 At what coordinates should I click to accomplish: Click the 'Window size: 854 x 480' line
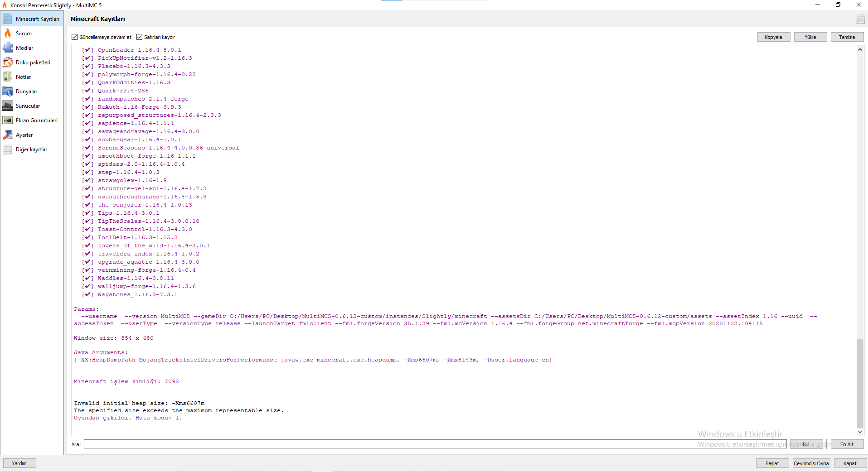114,338
